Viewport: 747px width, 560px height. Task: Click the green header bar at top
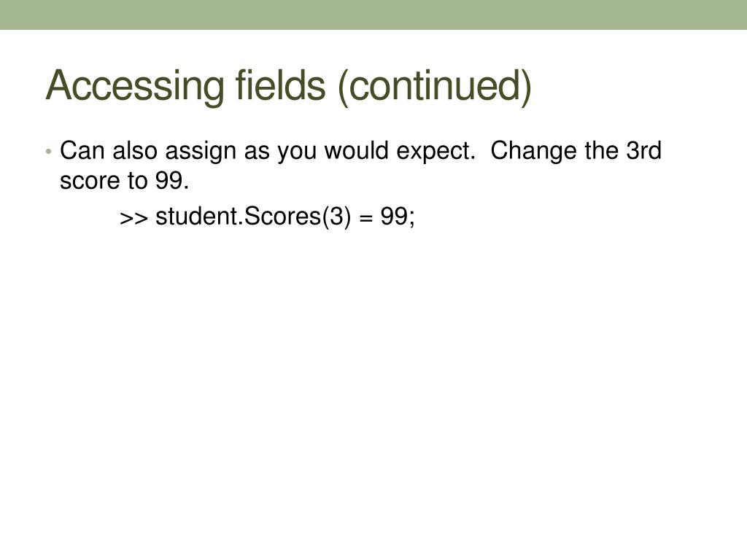[x=373, y=15]
